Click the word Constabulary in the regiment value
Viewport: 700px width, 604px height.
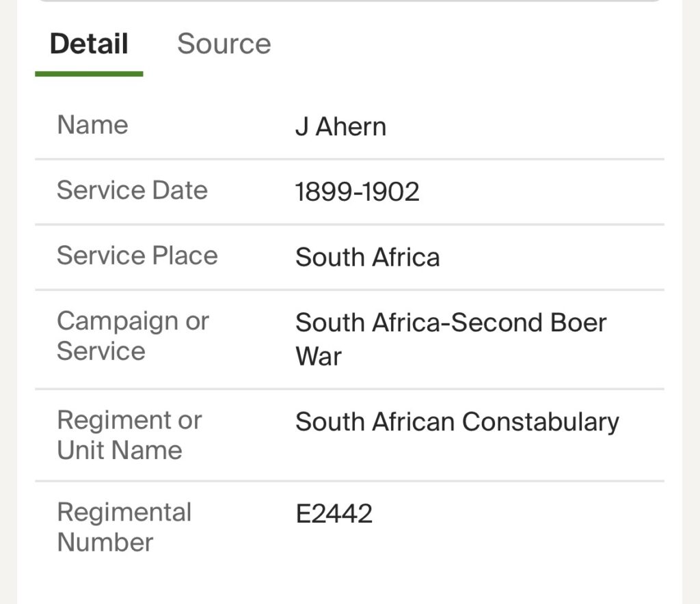coord(541,422)
